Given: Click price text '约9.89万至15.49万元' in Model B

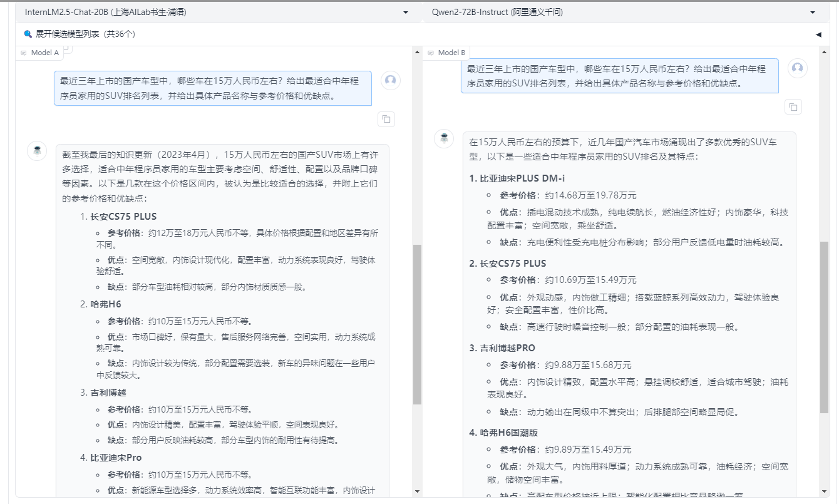Looking at the screenshot, I should coord(588,450).
